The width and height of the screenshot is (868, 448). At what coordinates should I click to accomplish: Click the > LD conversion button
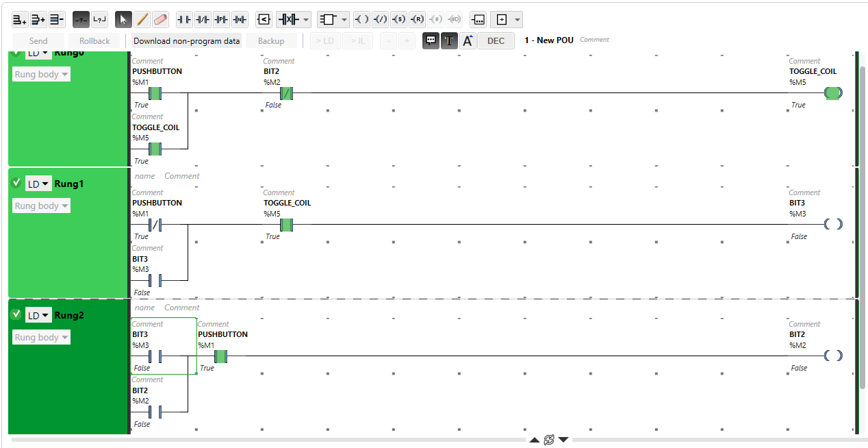(x=326, y=41)
